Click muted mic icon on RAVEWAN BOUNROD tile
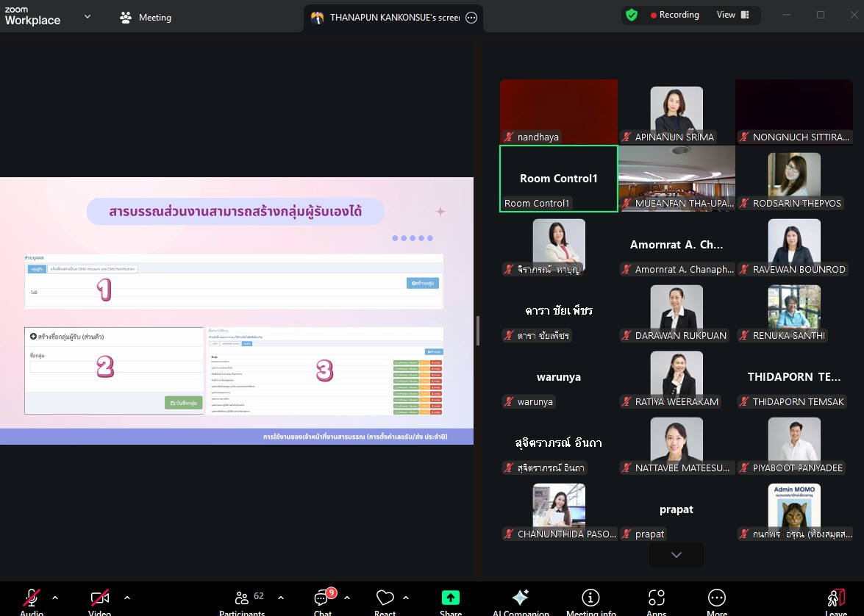The width and height of the screenshot is (864, 616). coord(744,270)
